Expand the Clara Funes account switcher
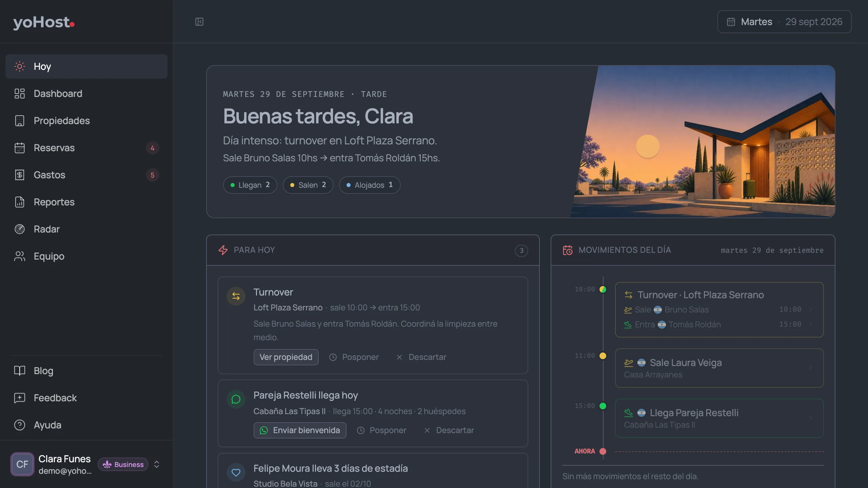 (x=157, y=464)
